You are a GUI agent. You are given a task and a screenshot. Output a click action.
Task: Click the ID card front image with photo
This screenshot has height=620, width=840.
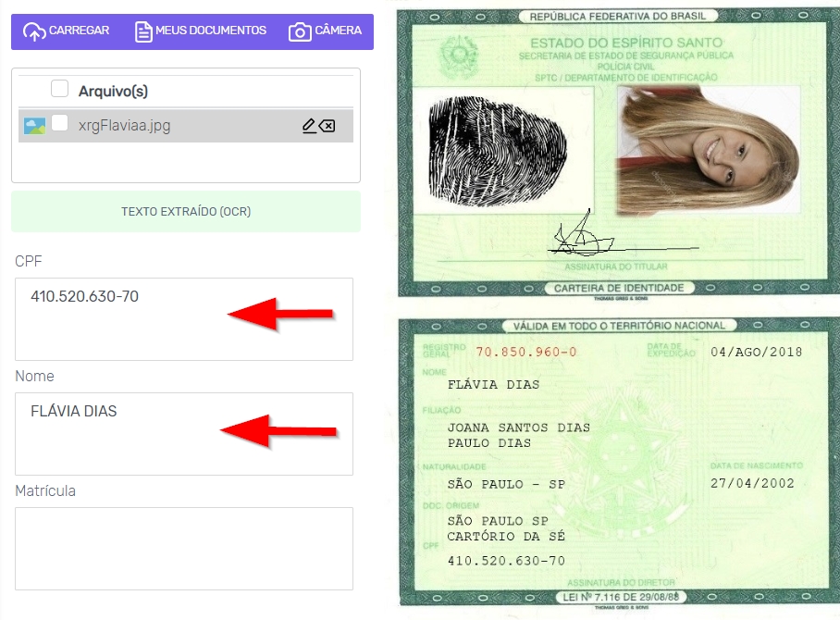tap(619, 153)
